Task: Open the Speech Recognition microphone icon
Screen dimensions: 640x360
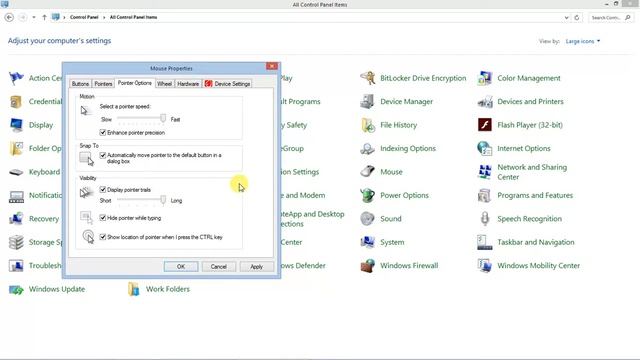Action: point(484,218)
